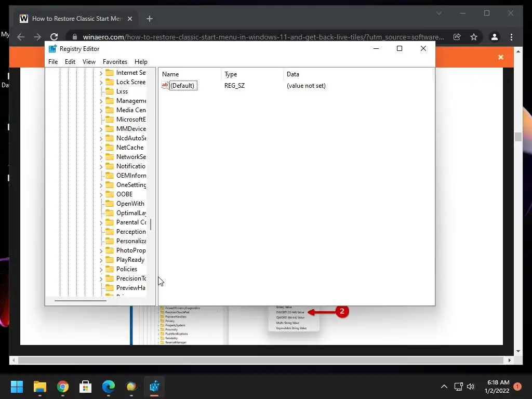This screenshot has width=532, height=399.
Task: Click the OOBE key label
Action: (124, 194)
